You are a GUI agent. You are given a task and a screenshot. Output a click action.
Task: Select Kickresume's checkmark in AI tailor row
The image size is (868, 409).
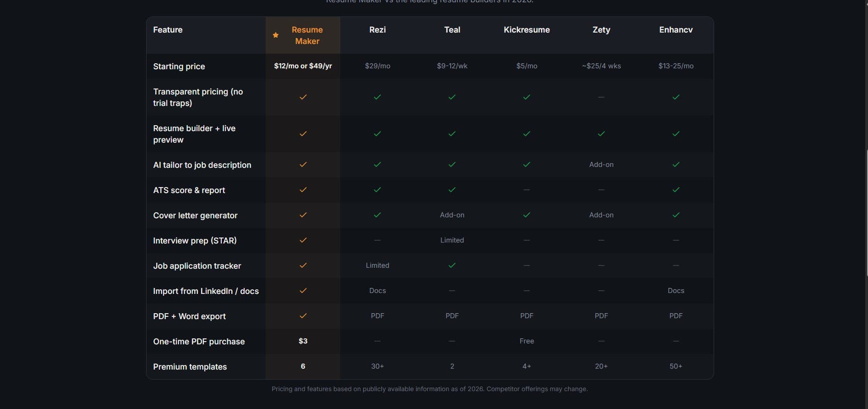point(527,165)
